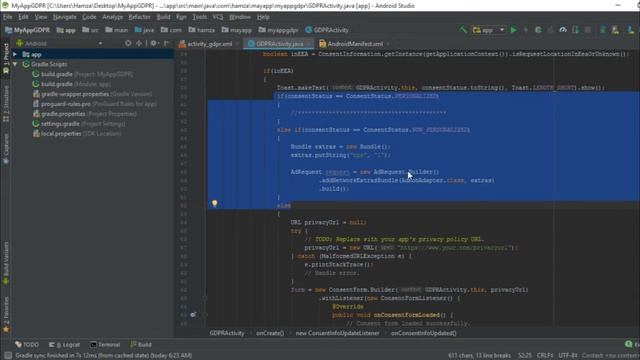
Task: Expand the app module tree node
Action: click(x=15, y=54)
